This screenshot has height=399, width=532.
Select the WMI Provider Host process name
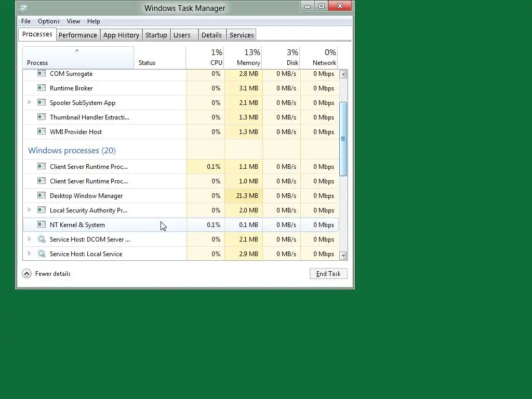[76, 131]
